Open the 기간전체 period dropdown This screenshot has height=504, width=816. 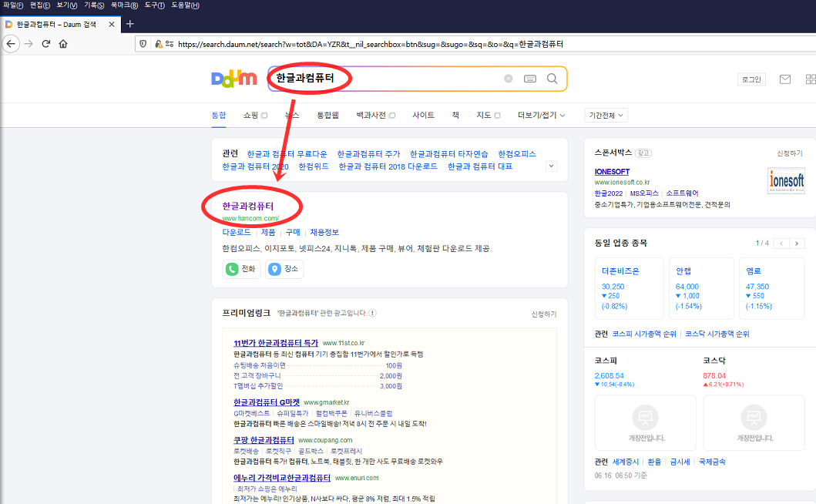coord(606,116)
